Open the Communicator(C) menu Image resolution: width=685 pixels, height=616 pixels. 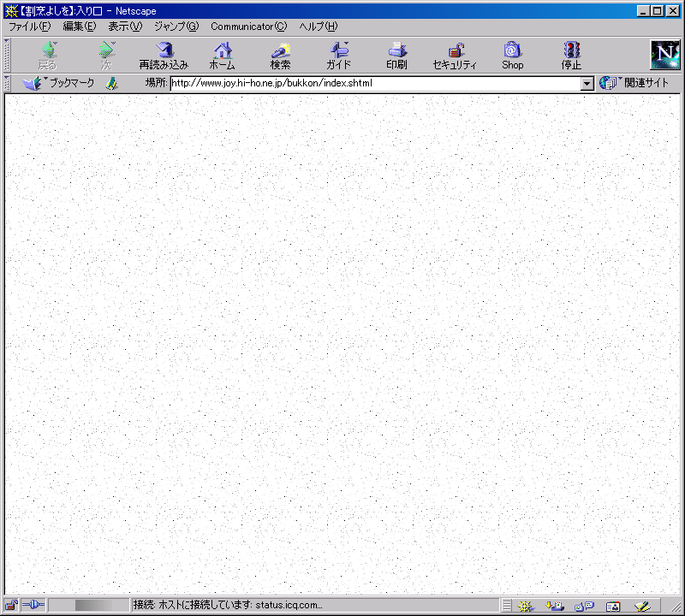click(x=249, y=27)
